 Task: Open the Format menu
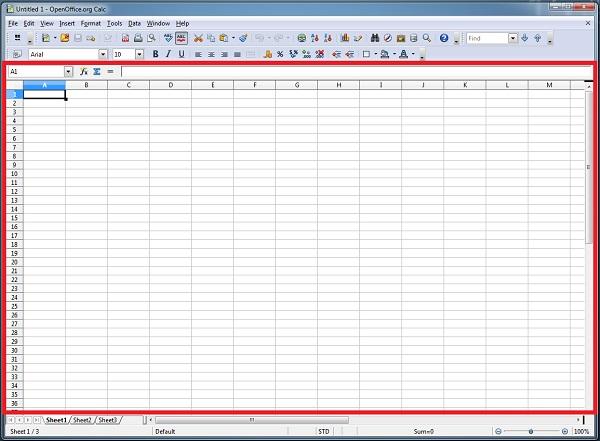91,23
